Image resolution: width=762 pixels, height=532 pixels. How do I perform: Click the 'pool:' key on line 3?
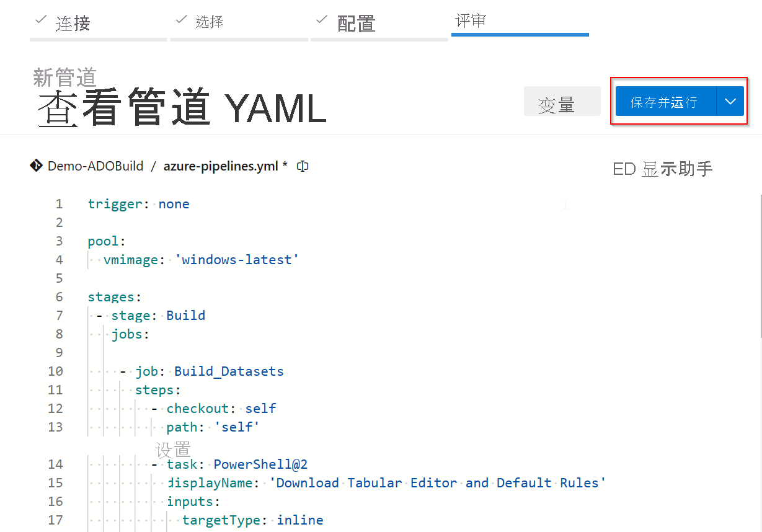point(107,241)
